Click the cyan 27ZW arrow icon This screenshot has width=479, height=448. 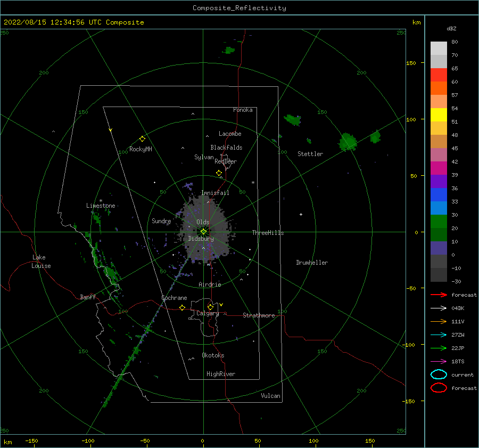(439, 335)
